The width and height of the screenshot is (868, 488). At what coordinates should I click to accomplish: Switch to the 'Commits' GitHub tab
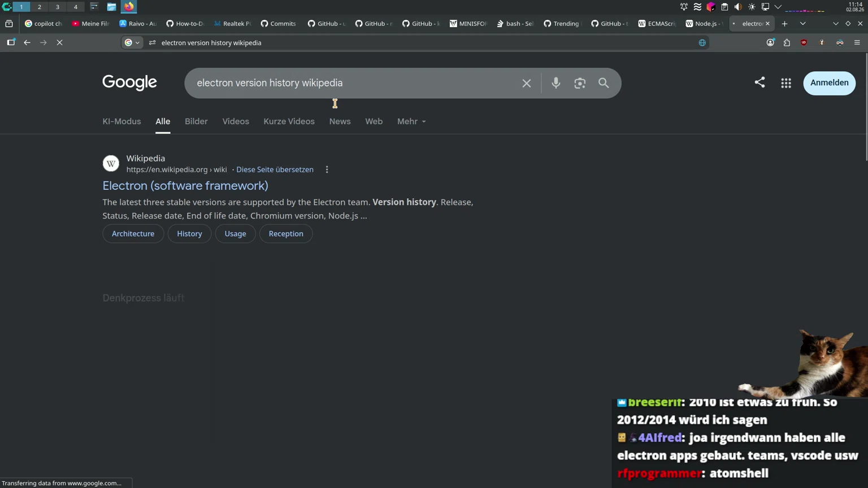click(x=279, y=24)
